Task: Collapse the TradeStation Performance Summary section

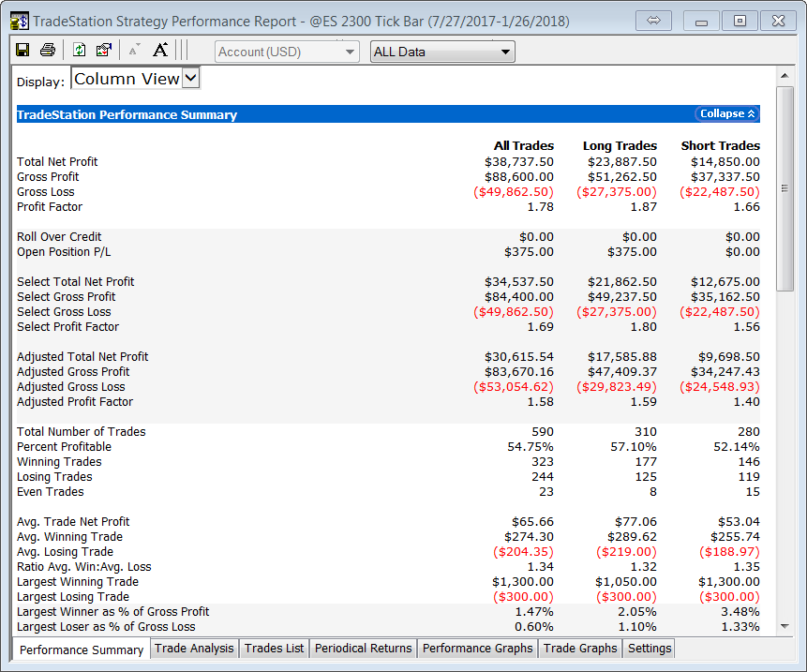Action: pos(726,114)
